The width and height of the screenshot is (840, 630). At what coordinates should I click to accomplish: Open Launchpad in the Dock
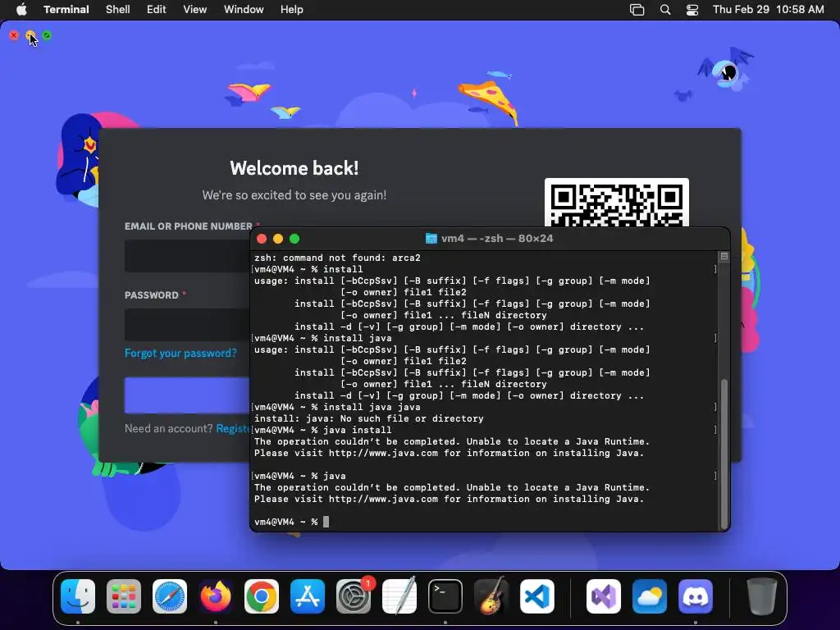pyautogui.click(x=124, y=596)
